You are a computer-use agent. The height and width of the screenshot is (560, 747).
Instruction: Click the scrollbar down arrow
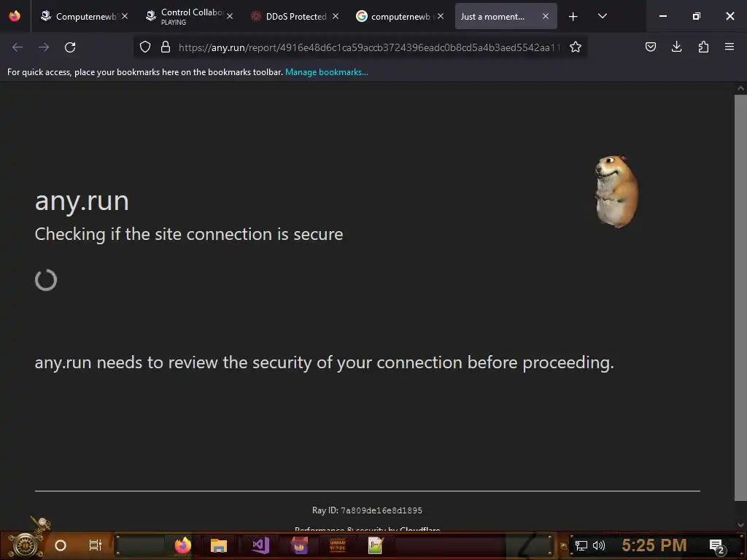(740, 525)
